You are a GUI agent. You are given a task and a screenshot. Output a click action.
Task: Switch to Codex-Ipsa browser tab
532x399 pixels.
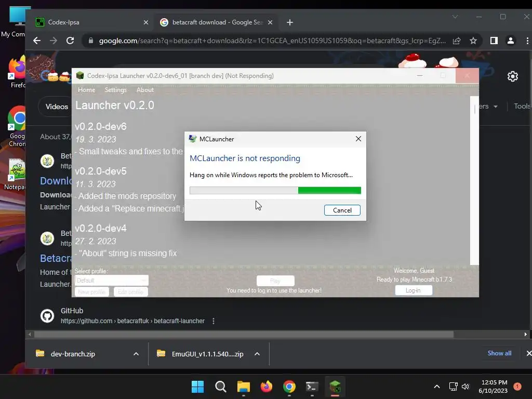click(91, 22)
